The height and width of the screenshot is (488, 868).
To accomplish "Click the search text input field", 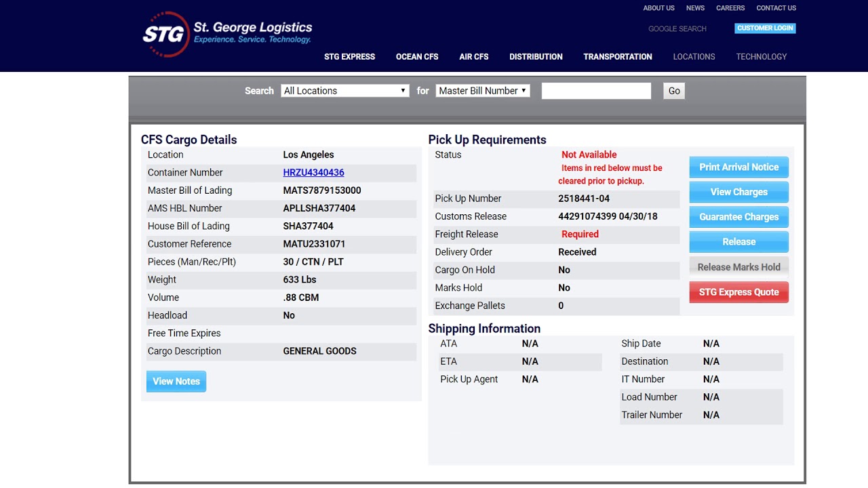I will (x=596, y=91).
